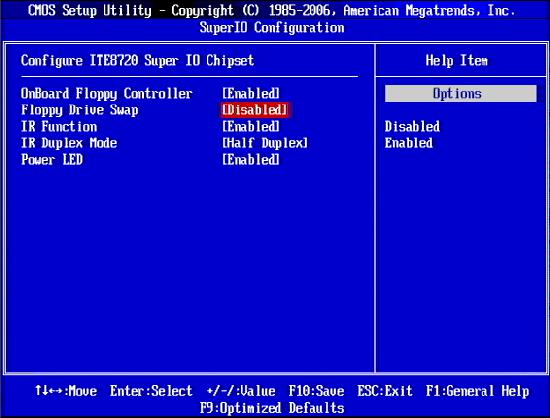Viewport: 550px width, 418px height.
Task: Click the arrow keys Move hint
Action: [x=66, y=391]
